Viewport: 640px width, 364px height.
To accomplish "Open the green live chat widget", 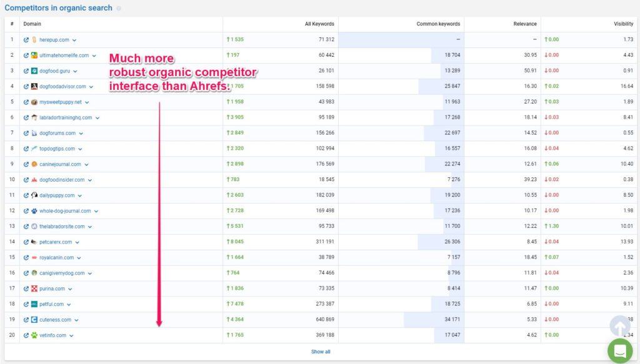I will (620, 351).
